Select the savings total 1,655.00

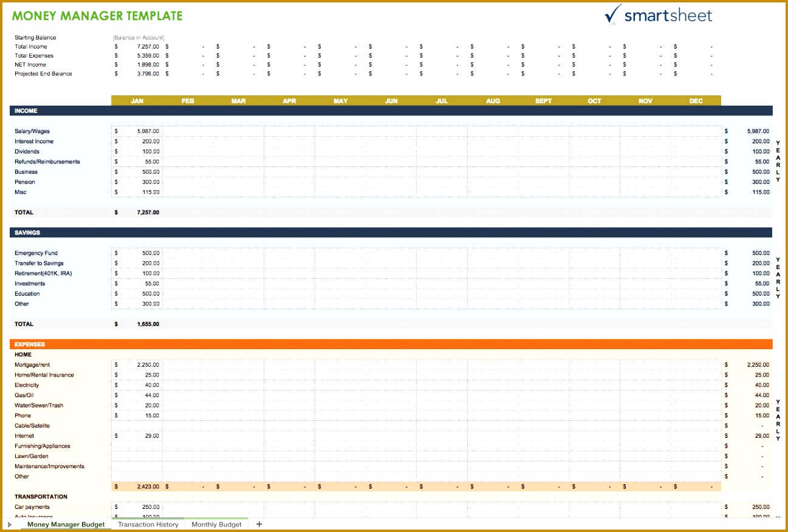coord(148,324)
